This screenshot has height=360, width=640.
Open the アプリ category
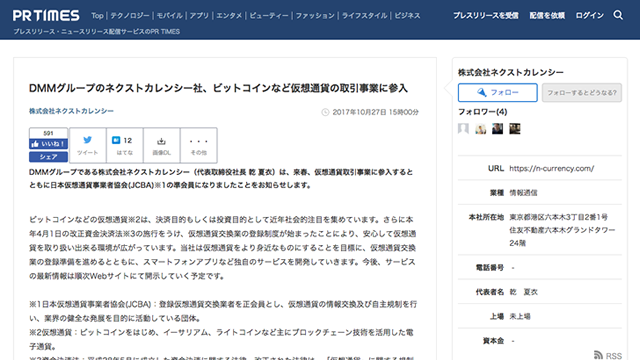[199, 16]
